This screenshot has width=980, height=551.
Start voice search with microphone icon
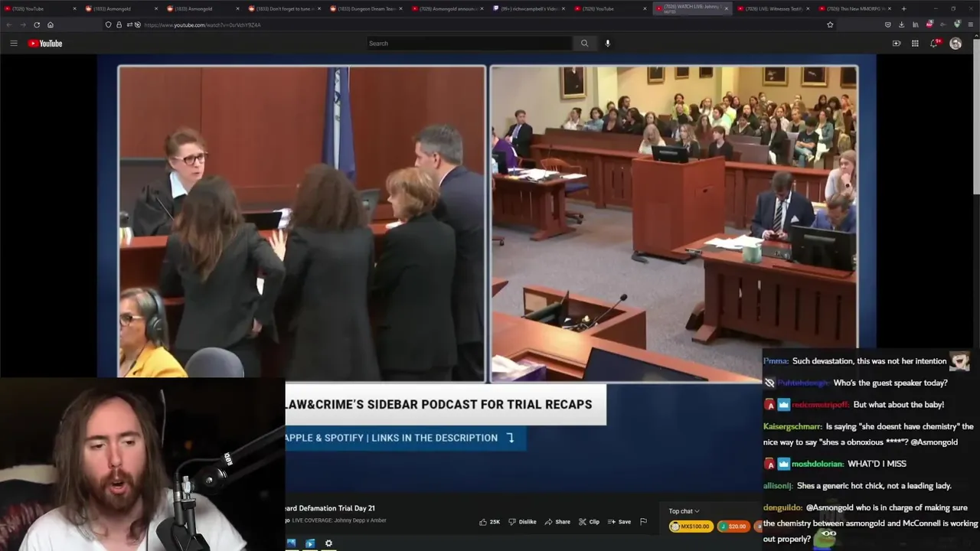point(608,44)
